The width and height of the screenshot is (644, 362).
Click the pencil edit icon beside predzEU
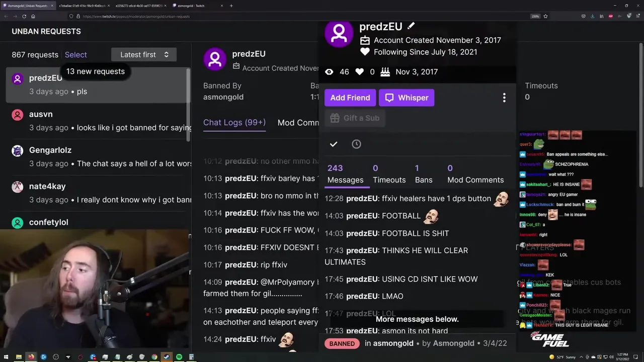[411, 26]
